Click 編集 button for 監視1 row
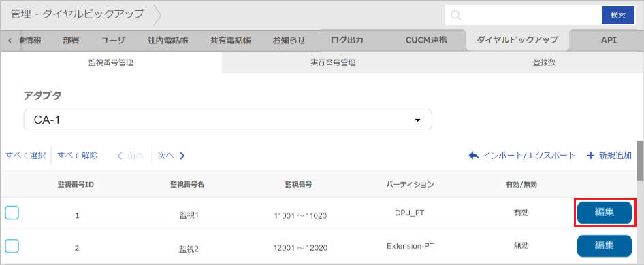 click(x=605, y=213)
